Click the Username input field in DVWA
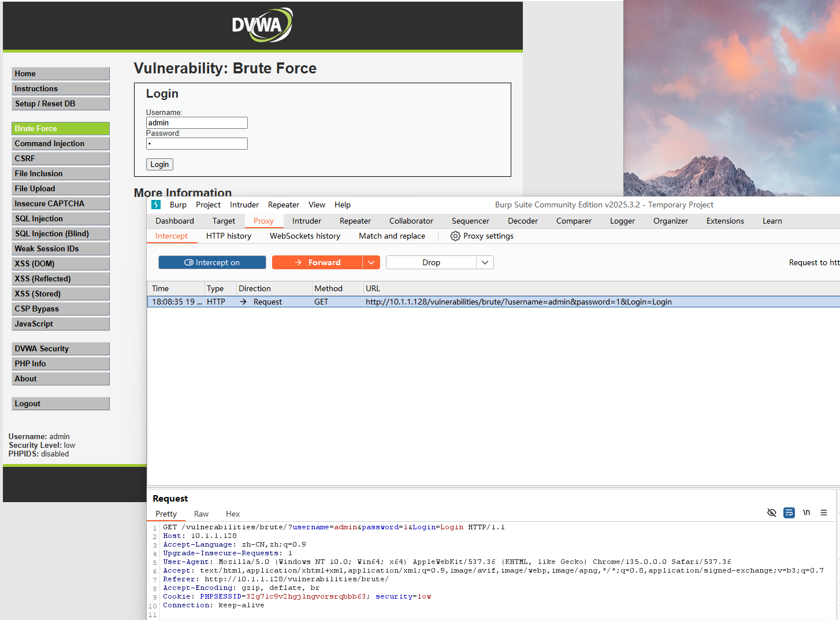The height and width of the screenshot is (620, 840). pyautogui.click(x=196, y=122)
